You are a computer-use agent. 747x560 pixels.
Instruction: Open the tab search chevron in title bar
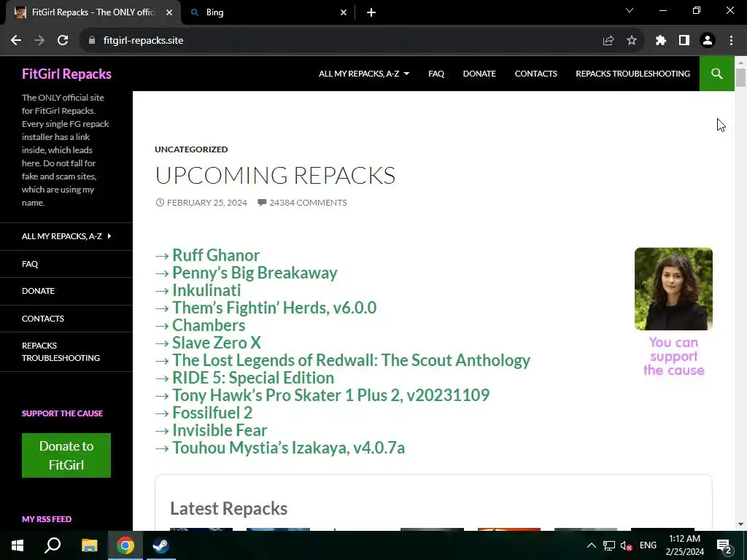pos(630,10)
